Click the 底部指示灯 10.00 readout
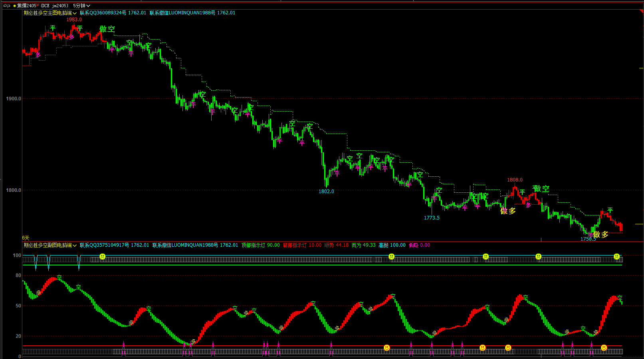This screenshot has height=359, width=644. (x=302, y=245)
